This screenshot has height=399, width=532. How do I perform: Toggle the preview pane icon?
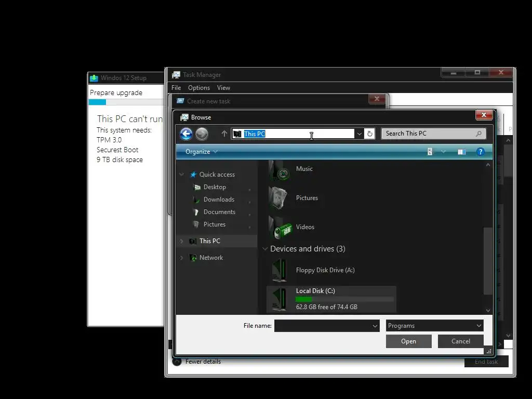[461, 152]
